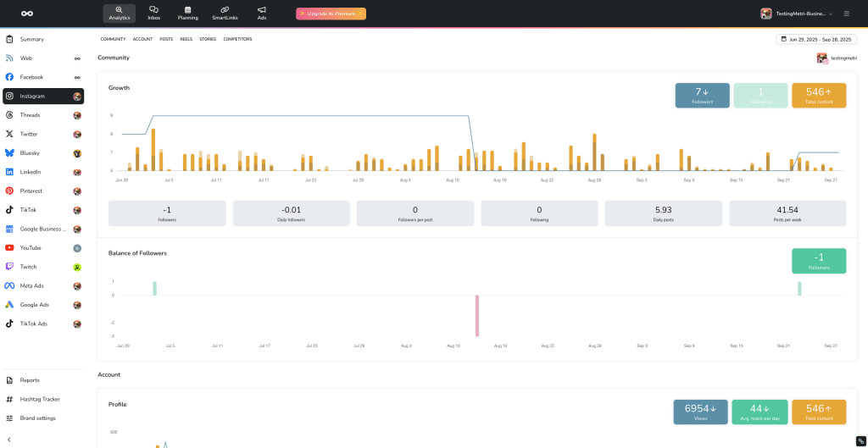This screenshot has height=448, width=868.
Task: Click the green Followers balance badge
Action: [818, 261]
